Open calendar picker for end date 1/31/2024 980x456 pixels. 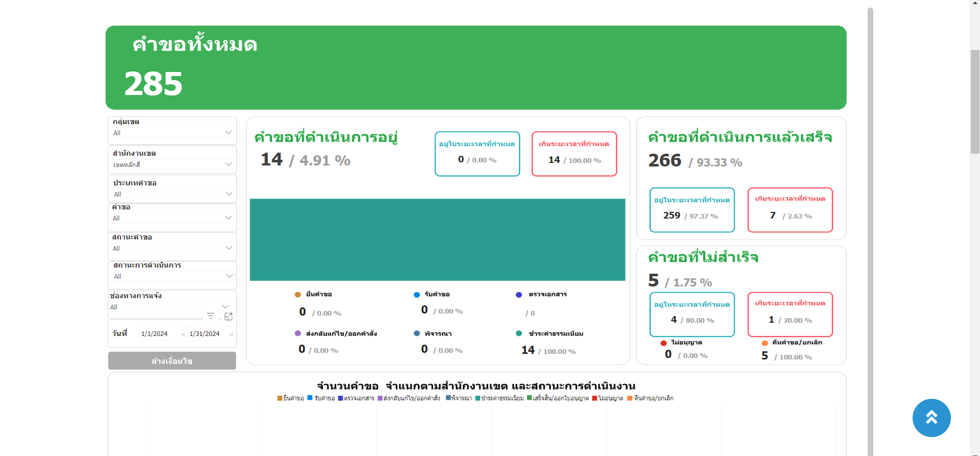click(x=231, y=334)
